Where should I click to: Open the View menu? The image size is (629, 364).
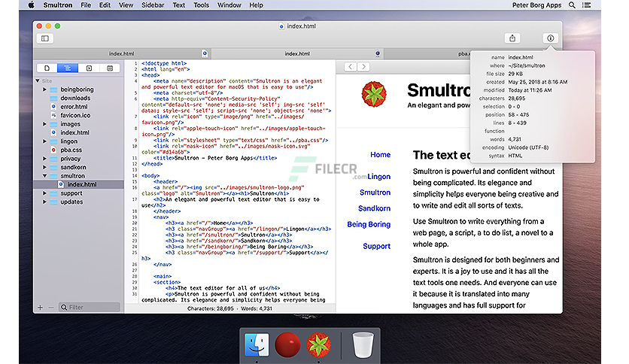point(126,5)
